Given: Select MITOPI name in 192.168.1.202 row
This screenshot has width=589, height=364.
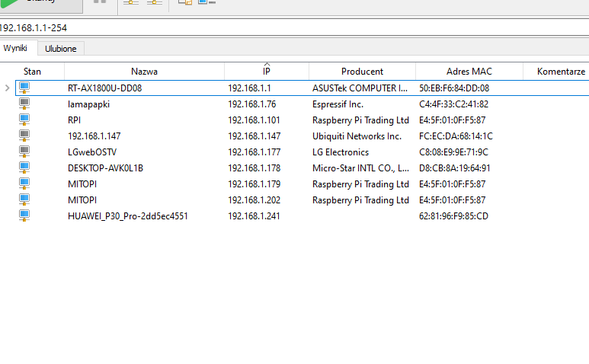Looking at the screenshot, I should [x=82, y=200].
